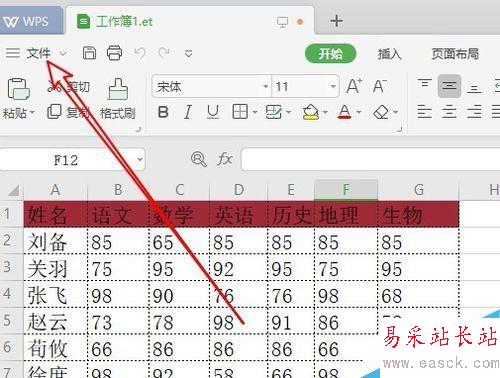Image resolution: width=500 pixels, height=378 pixels.
Task: Click the cell style pencil-table icon
Action: [x=274, y=112]
